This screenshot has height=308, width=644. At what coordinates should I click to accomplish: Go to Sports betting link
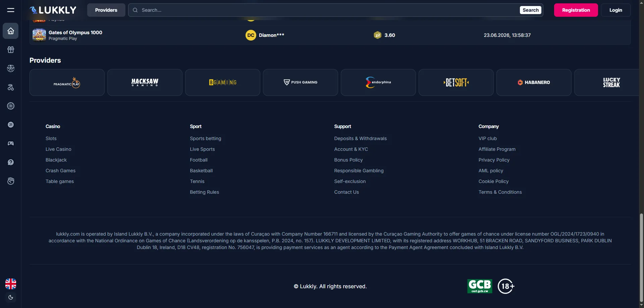click(x=206, y=138)
